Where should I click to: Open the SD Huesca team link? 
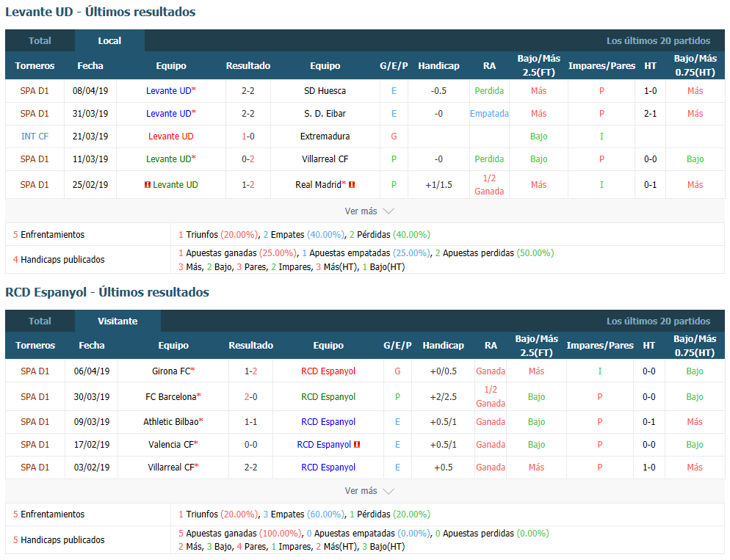325,91
